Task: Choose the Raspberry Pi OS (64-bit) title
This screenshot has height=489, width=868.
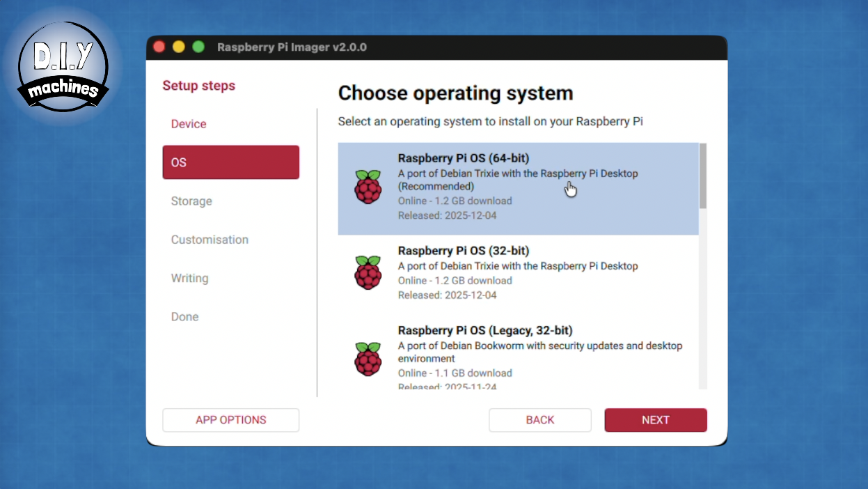Action: pyautogui.click(x=464, y=158)
